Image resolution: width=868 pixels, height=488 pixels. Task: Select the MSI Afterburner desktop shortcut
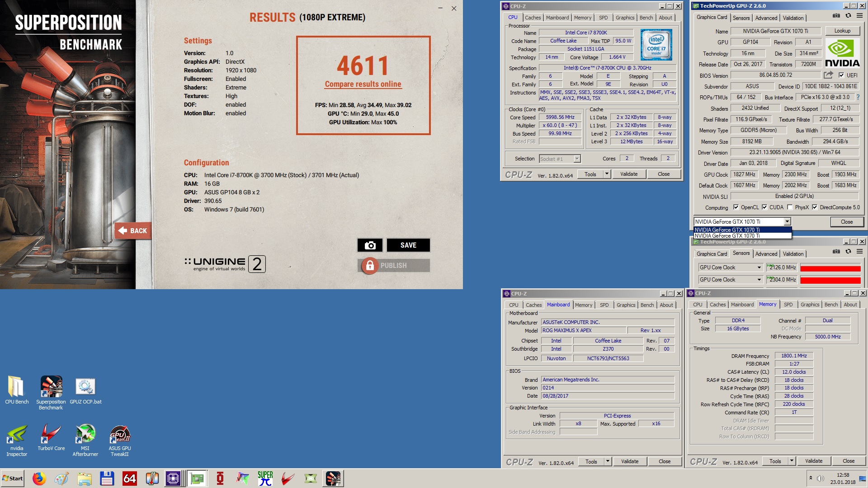tap(85, 440)
